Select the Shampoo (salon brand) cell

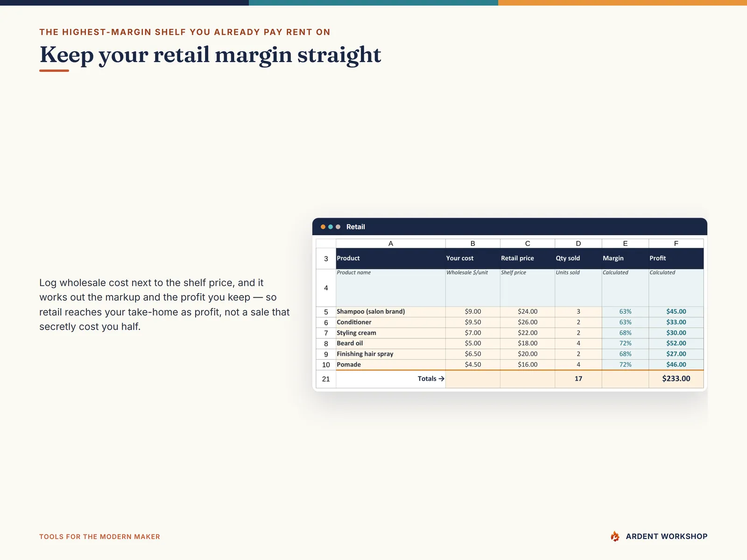point(391,312)
